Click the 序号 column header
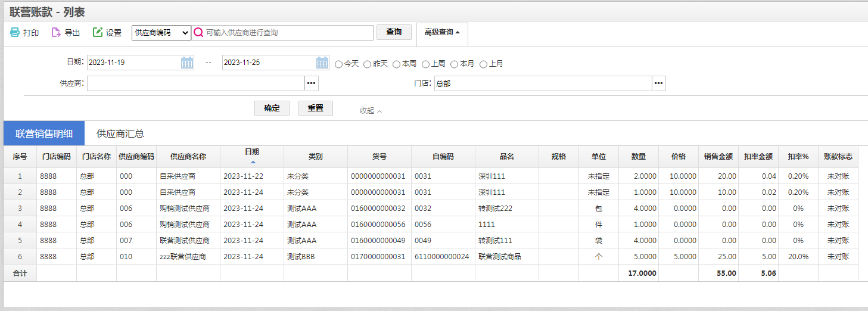Image resolution: width=868 pixels, height=311 pixels. tap(20, 157)
